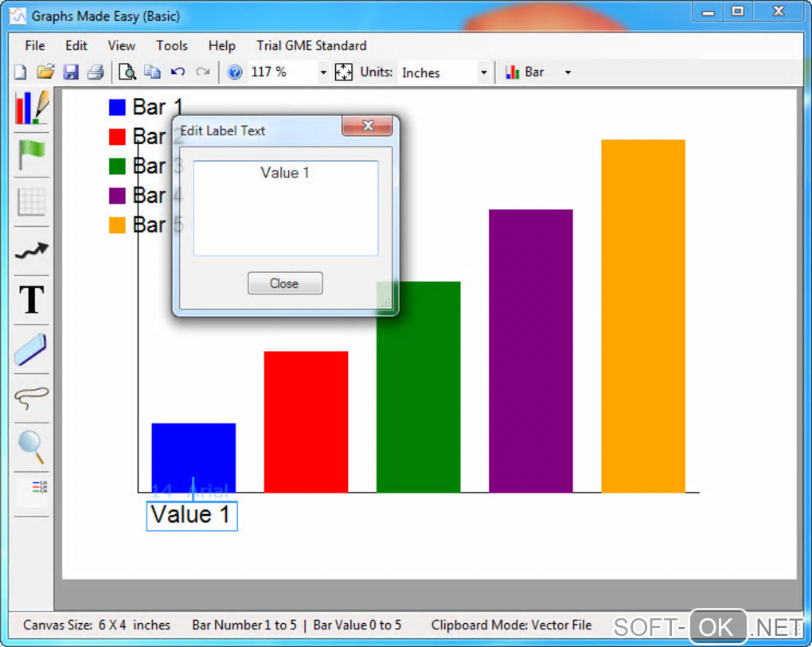Expand the Units dropdown
812x647 pixels.
pos(484,72)
